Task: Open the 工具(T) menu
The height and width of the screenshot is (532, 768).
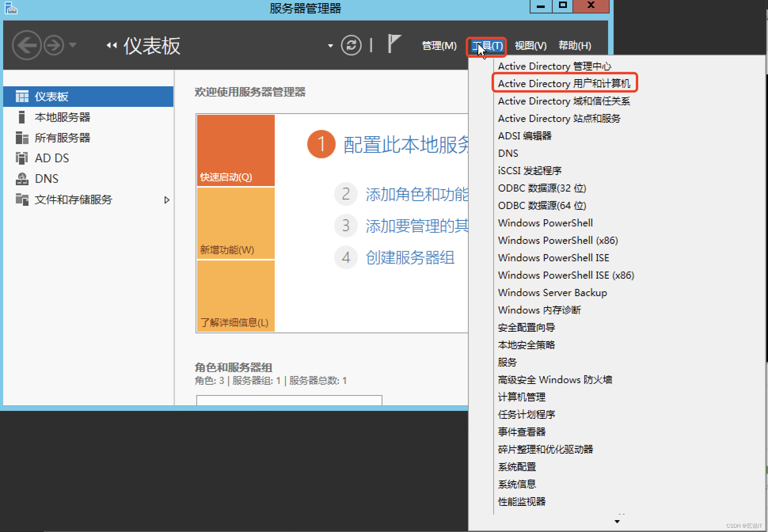Action: pyautogui.click(x=487, y=46)
